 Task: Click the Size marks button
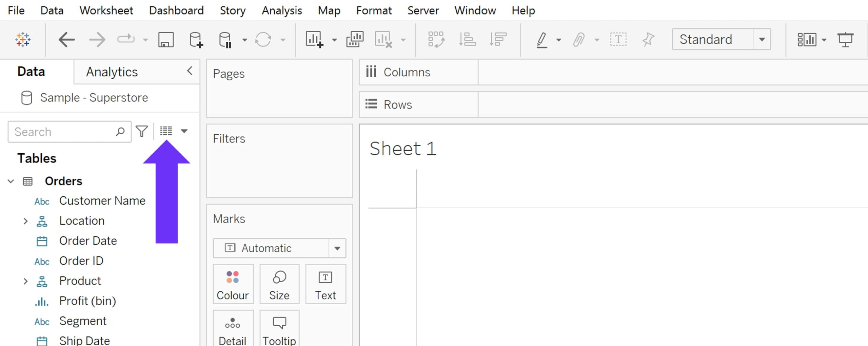click(x=279, y=284)
